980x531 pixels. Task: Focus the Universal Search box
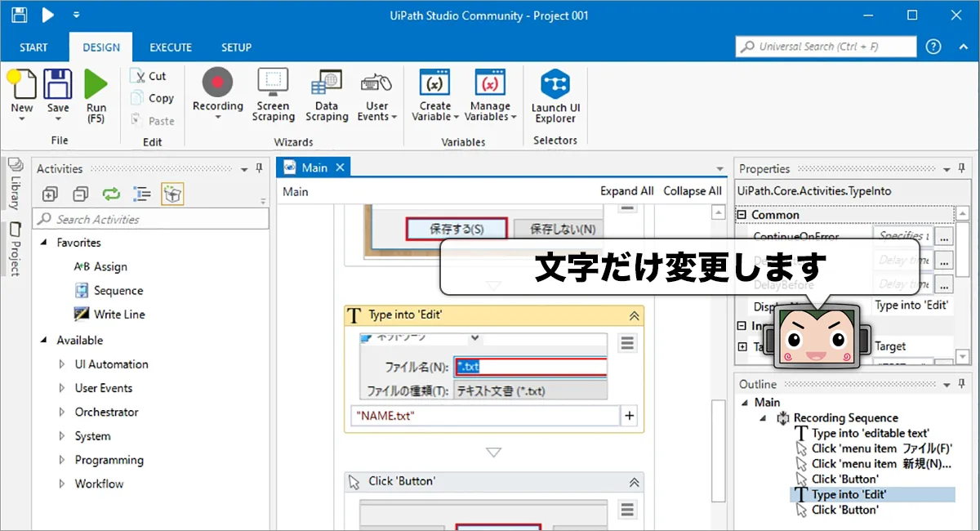coord(826,47)
